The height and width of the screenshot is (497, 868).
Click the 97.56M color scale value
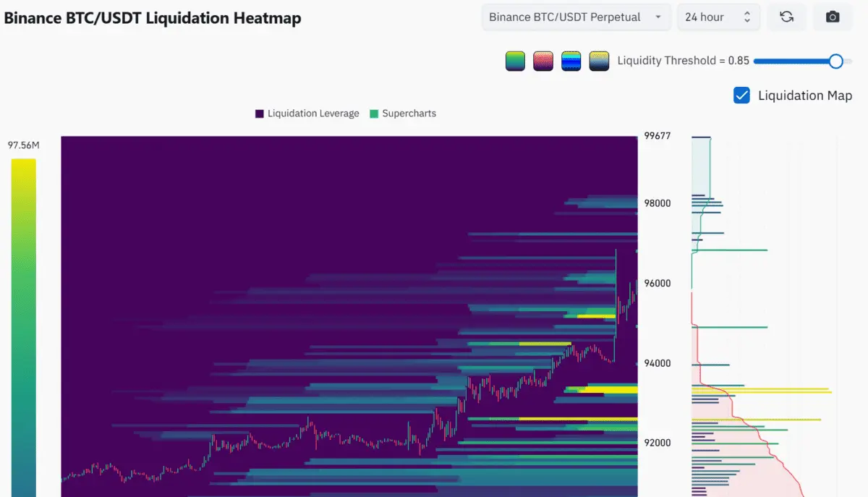point(24,145)
